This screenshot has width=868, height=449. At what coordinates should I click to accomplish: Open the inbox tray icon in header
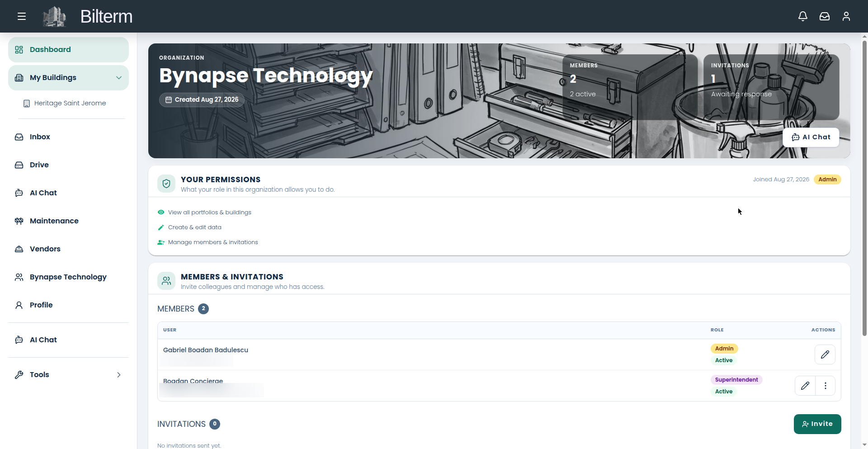point(825,17)
